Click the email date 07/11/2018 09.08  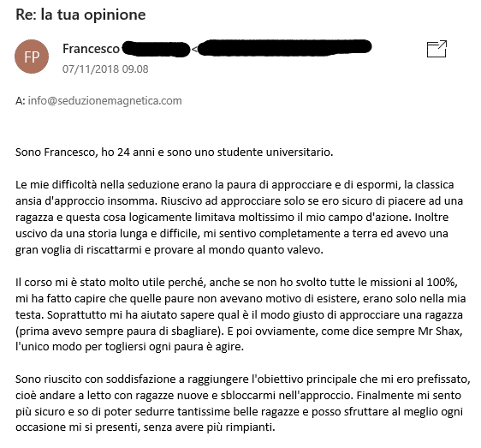pos(105,69)
